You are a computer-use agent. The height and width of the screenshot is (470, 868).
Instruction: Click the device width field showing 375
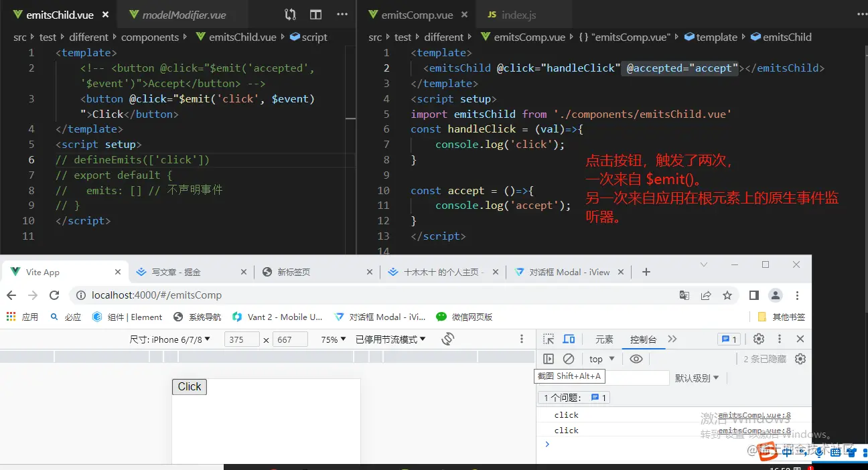(x=242, y=339)
